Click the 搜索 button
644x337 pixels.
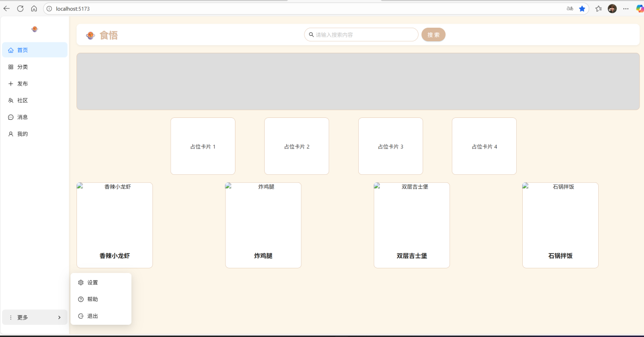click(433, 35)
